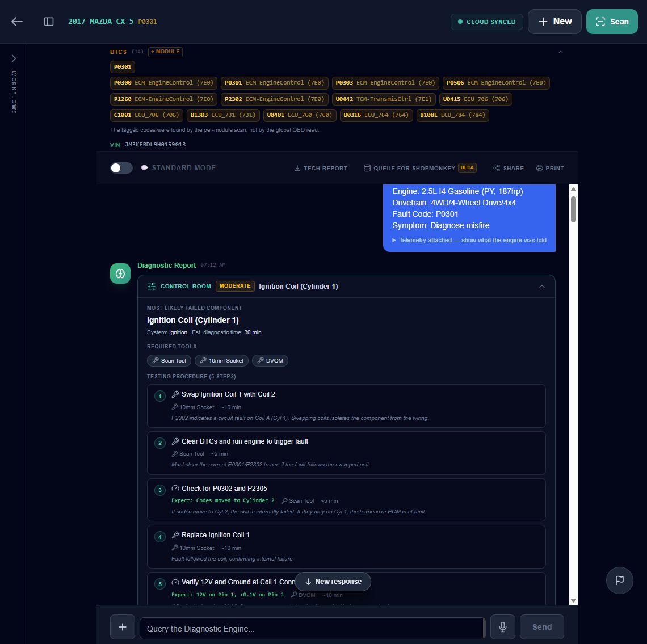The height and width of the screenshot is (644, 647).
Task: Click the Scan Tool required tool chip
Action: tap(169, 360)
